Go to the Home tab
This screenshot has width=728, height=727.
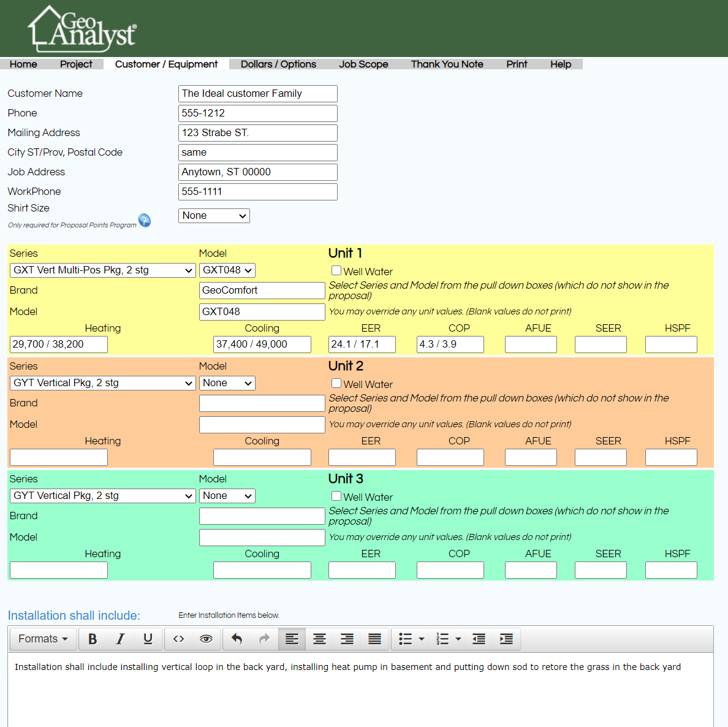[x=23, y=64]
